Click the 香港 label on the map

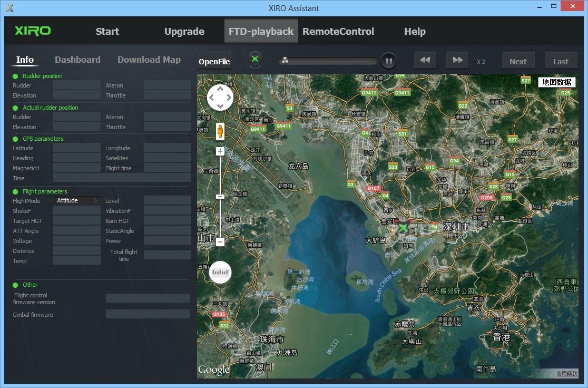(x=502, y=336)
